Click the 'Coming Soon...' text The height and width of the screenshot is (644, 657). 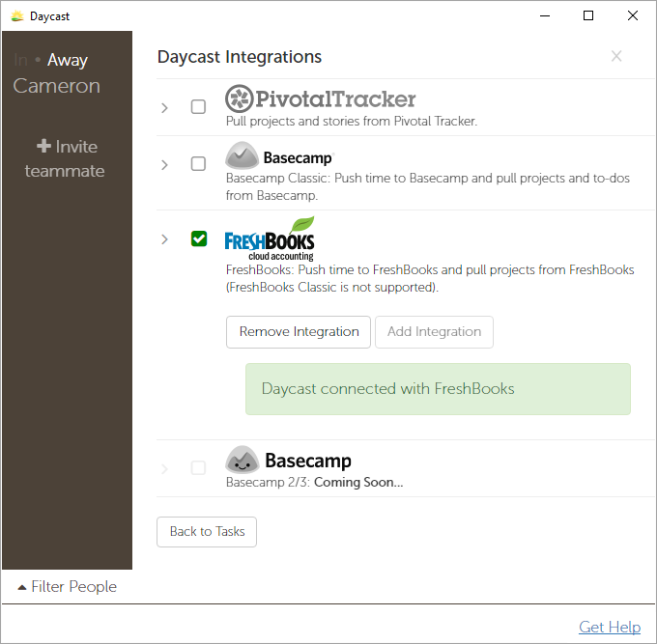click(358, 482)
